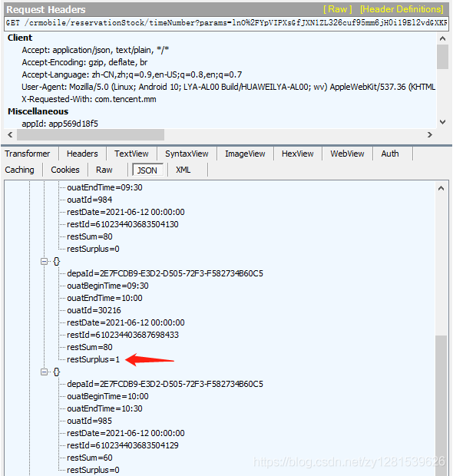
Task: Click the JSON pane vertical scrollbar thumb
Action: coord(441,405)
